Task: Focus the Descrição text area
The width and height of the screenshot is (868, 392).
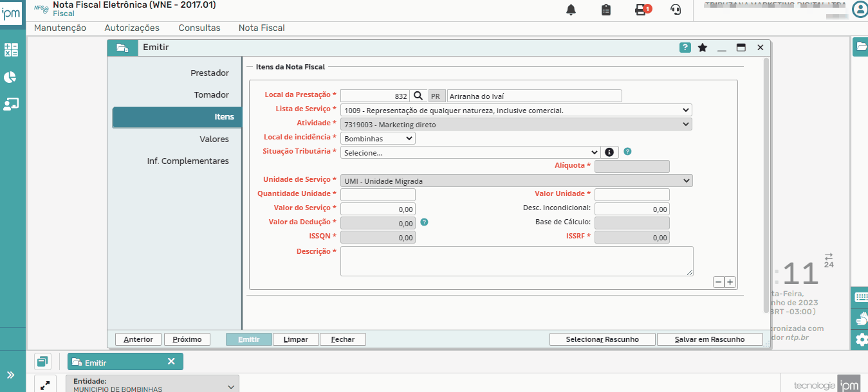Action: [x=517, y=261]
